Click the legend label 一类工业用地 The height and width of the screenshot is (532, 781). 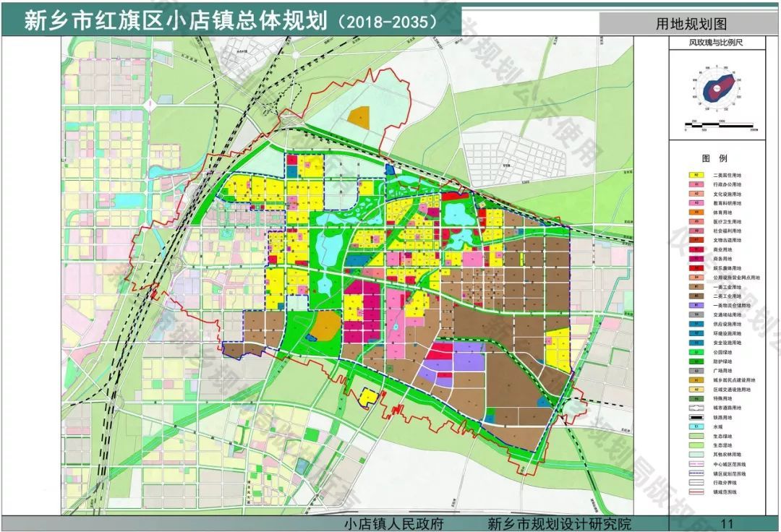pyautogui.click(x=727, y=287)
